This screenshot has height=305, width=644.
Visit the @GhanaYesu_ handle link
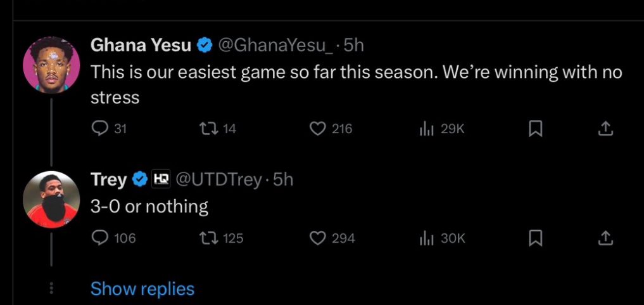(276, 45)
